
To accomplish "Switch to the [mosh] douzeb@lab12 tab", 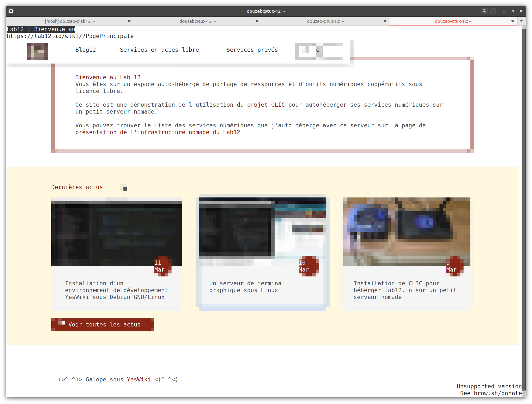I will [x=70, y=21].
